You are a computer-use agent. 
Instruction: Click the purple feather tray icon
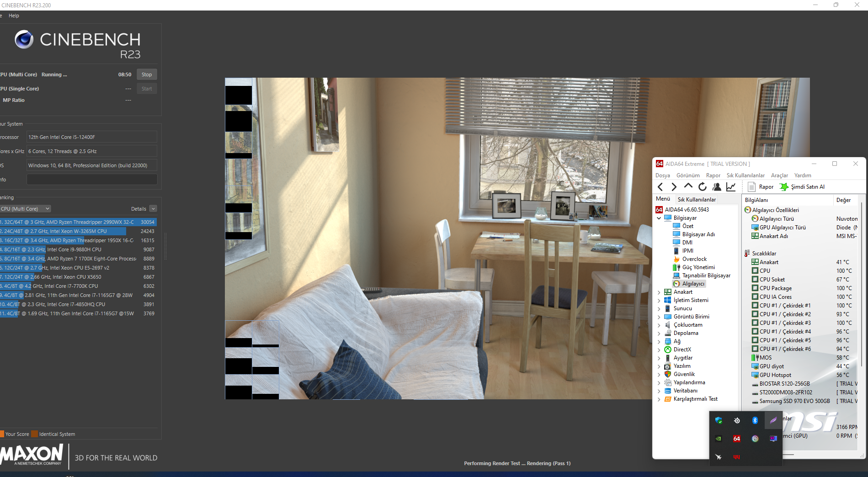[773, 420]
